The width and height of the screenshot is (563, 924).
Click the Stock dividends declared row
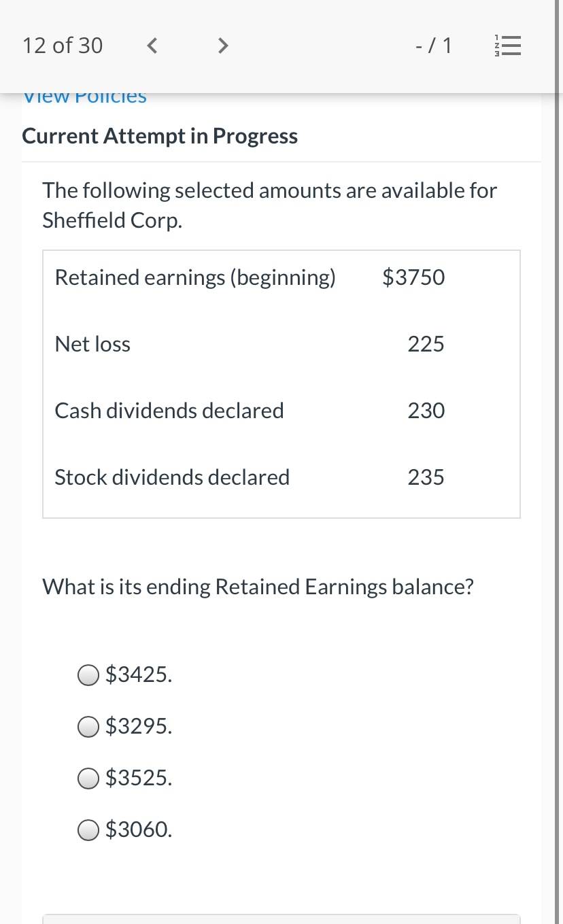coord(281,477)
